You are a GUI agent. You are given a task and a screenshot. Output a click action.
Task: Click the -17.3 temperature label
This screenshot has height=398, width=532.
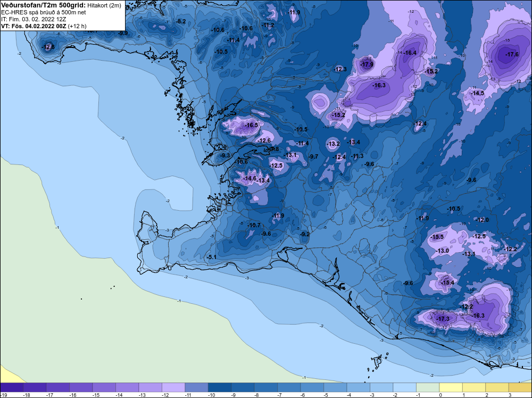(443, 319)
